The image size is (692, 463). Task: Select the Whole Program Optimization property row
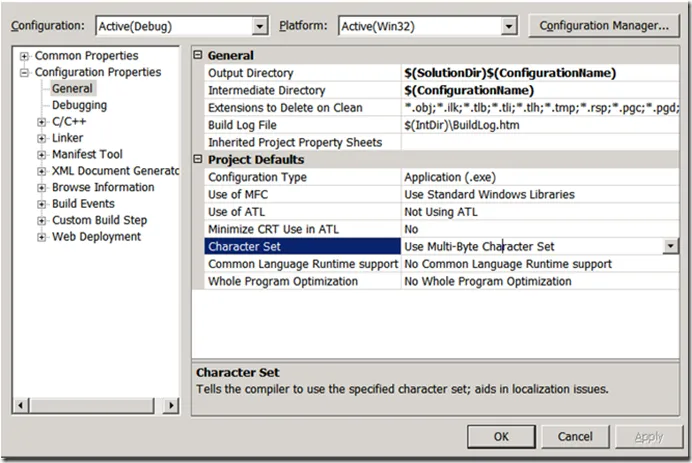282,282
